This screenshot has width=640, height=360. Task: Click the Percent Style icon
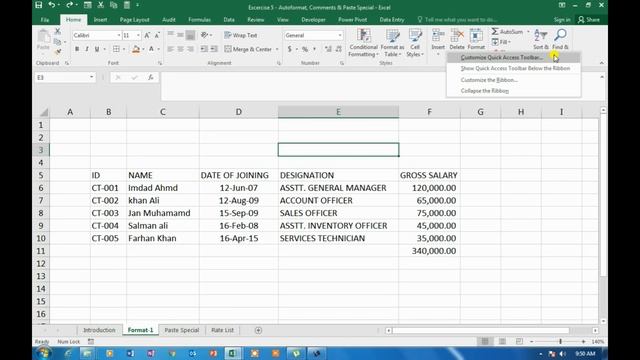304,49
